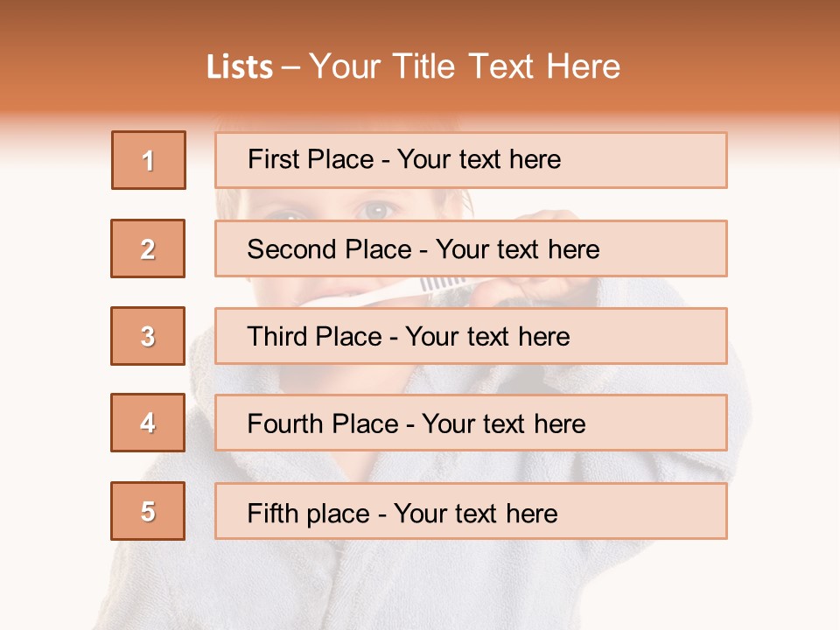Select the number 2 square
Screen dimensions: 840x630
(148, 248)
